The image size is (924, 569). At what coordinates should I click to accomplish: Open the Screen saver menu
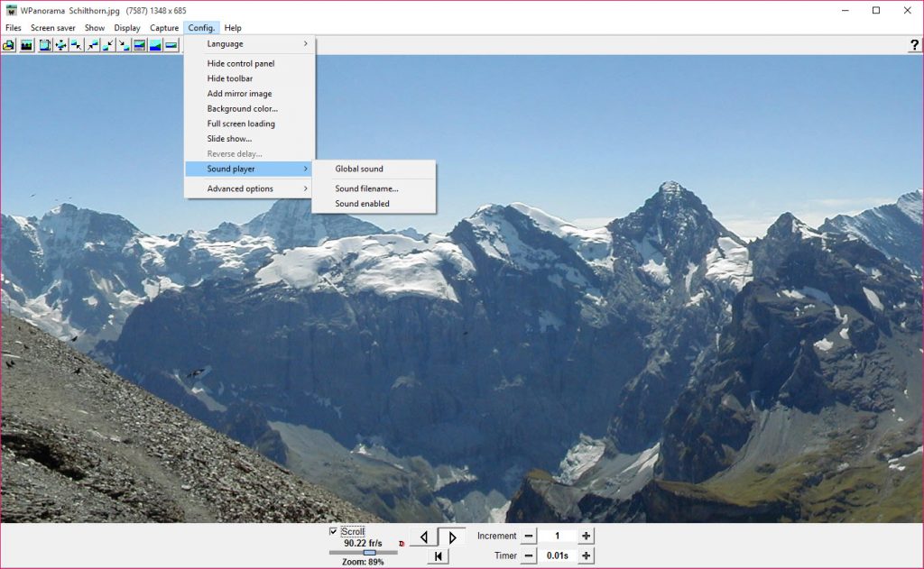click(53, 28)
